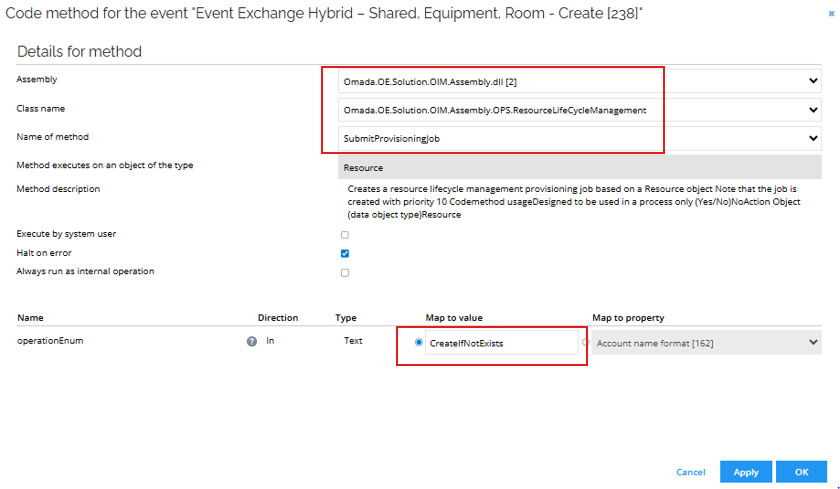Click the Always run as internal operation label
Image resolution: width=840 pixels, height=489 pixels.
tap(85, 271)
